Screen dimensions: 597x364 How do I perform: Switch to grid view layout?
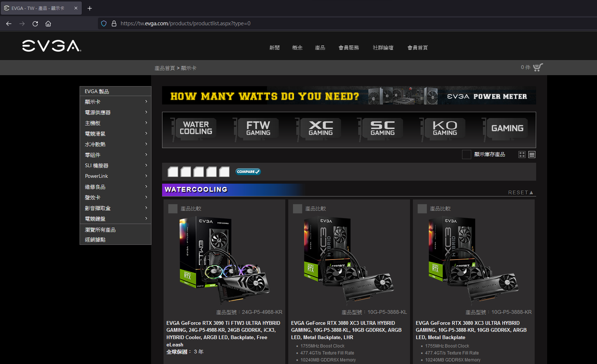pos(522,155)
